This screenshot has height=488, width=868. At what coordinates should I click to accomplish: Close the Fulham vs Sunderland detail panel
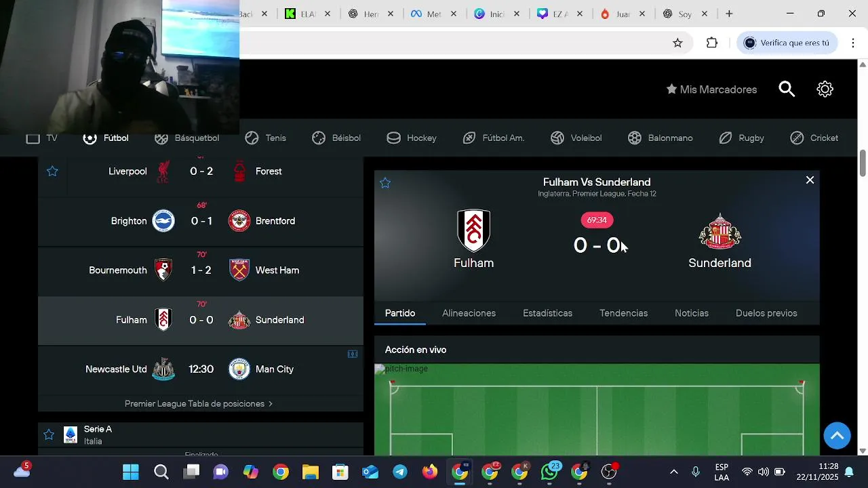(x=810, y=180)
